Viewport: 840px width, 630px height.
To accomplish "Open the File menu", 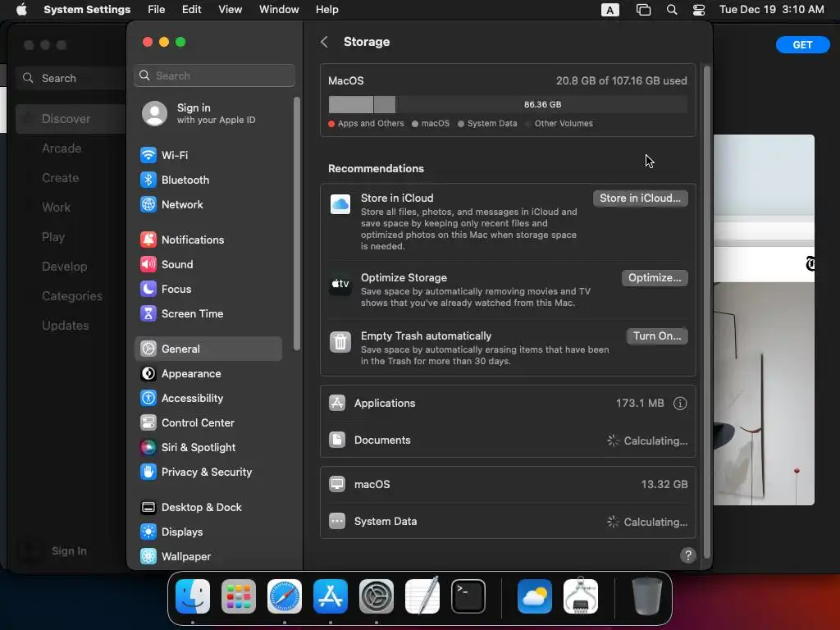I will (x=157, y=10).
